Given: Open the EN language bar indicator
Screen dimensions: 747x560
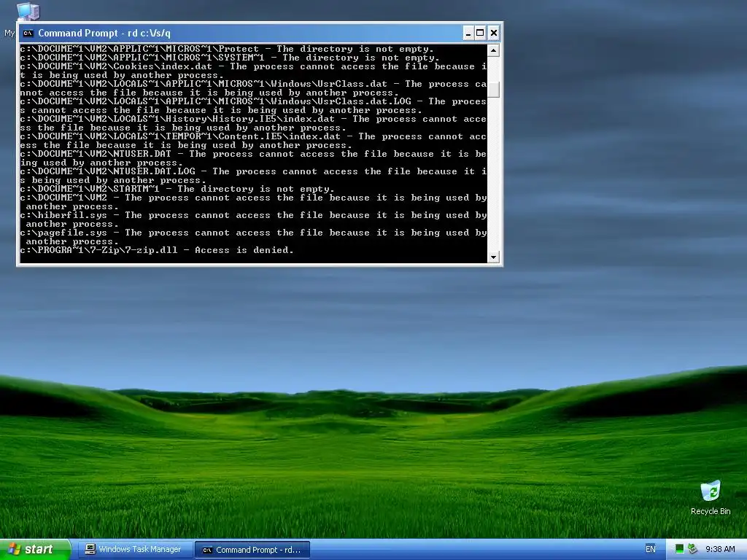Looking at the screenshot, I should coord(650,549).
